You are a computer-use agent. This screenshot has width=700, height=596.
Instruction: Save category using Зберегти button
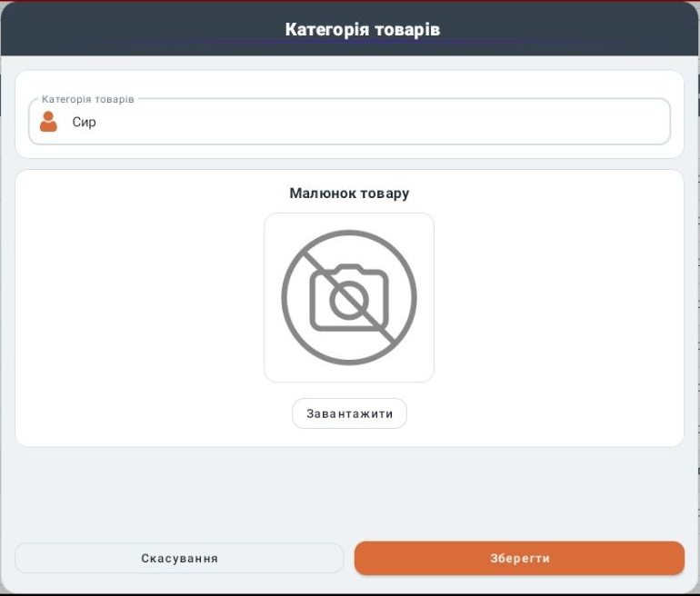[519, 558]
